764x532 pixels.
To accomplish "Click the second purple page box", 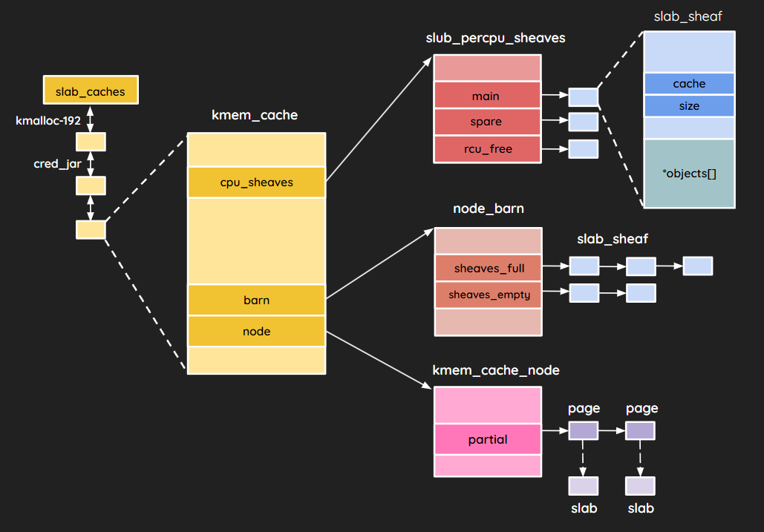I will pyautogui.click(x=640, y=431).
